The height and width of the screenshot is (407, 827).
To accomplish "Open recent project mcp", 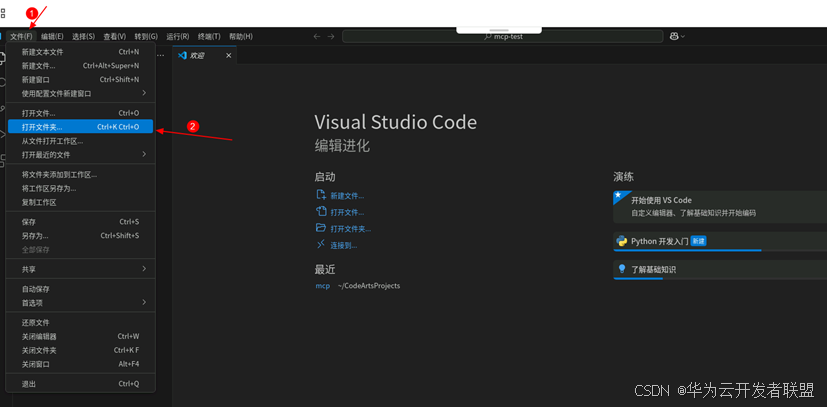I will coord(322,286).
